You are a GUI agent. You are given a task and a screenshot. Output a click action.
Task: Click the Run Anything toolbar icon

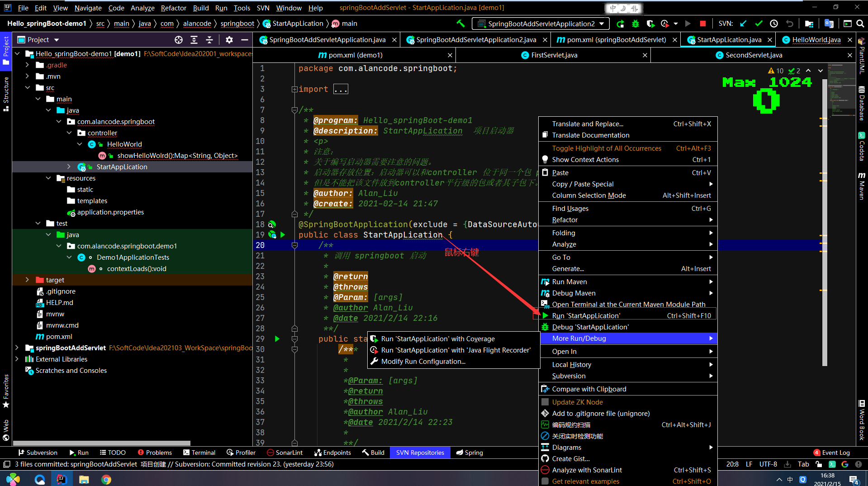pos(847,24)
